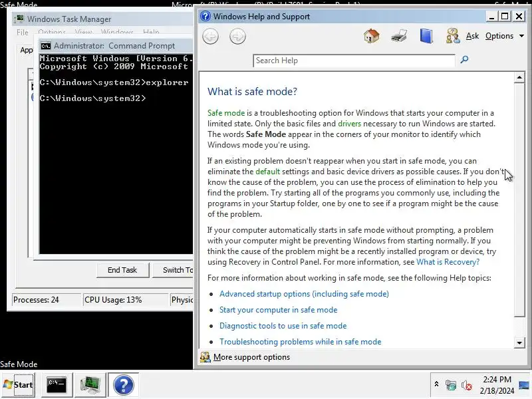The width and height of the screenshot is (532, 399).
Task: Click the Task Manager title bar icon
Action: click(20, 19)
